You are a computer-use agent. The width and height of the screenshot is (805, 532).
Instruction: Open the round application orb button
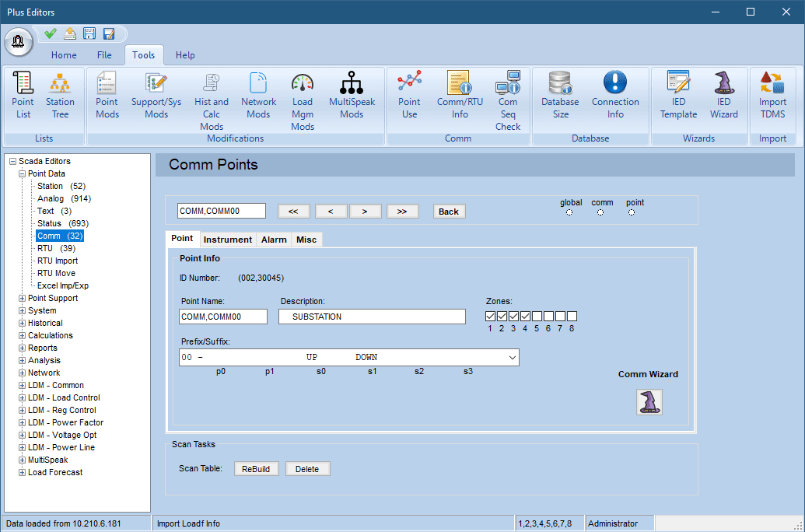point(19,42)
